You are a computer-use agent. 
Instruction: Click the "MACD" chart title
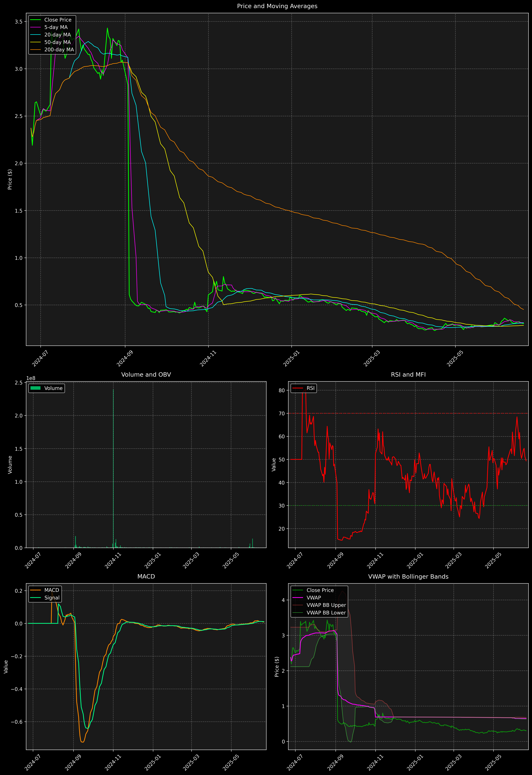click(146, 577)
